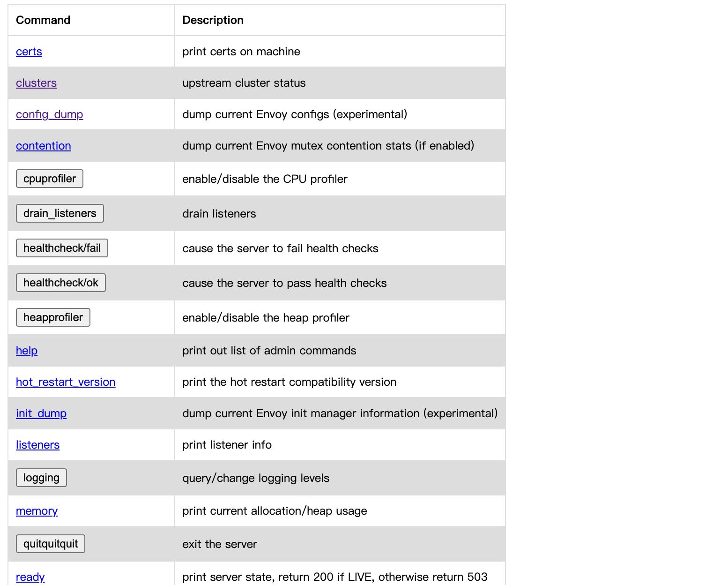This screenshot has width=728, height=585.
Task: Select 'exit the server' description
Action: coord(220,544)
